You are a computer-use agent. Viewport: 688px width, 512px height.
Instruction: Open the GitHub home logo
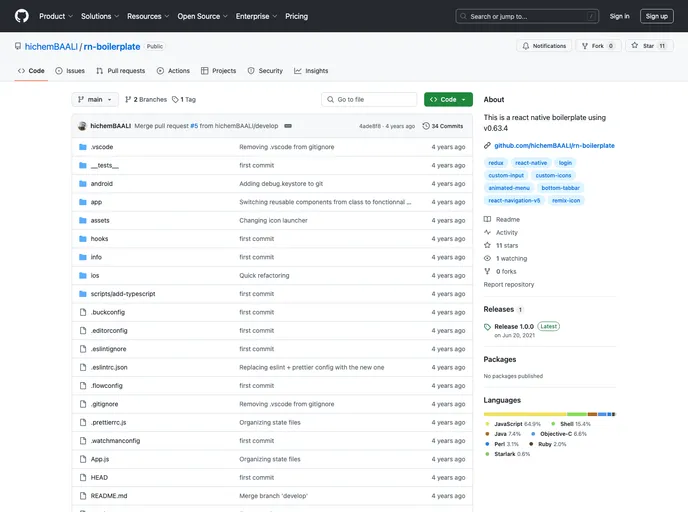click(22, 16)
